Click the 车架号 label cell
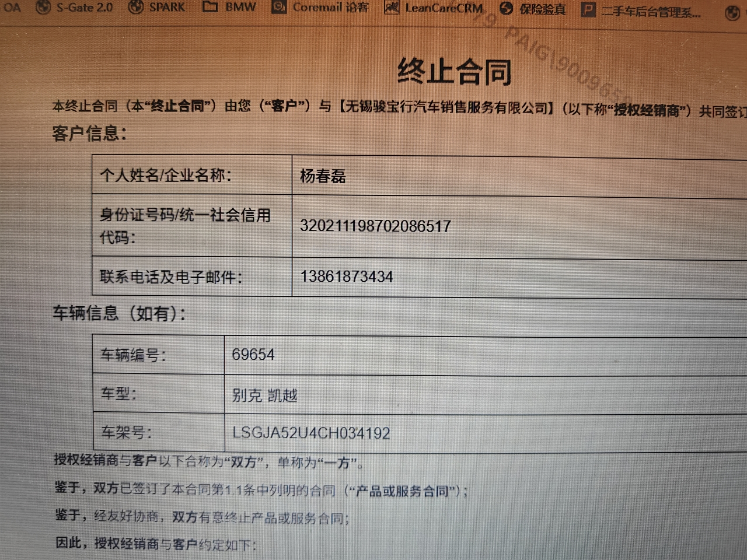This screenshot has width=747, height=560. tap(159, 432)
